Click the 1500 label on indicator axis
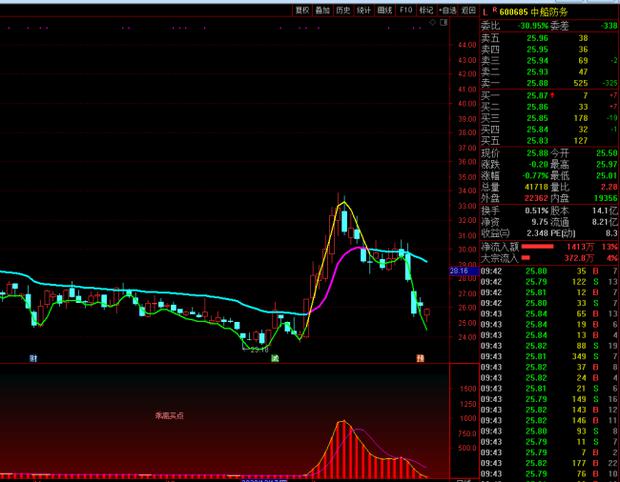 point(468,389)
